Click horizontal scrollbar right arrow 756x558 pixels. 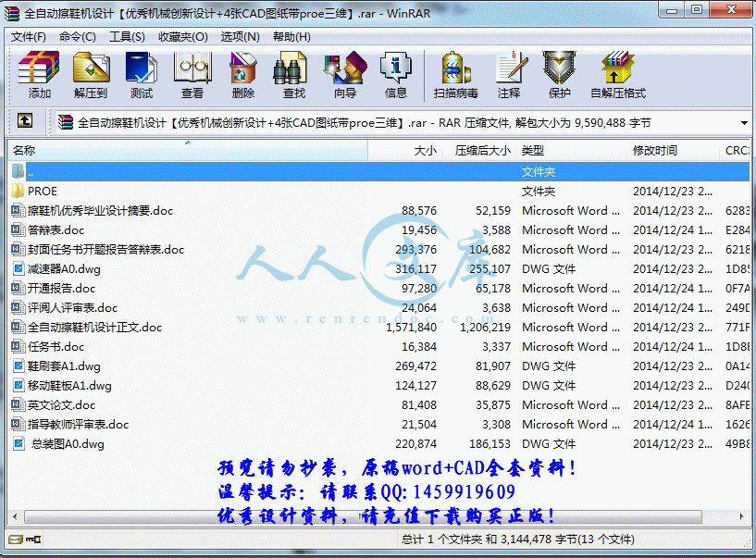741,516
